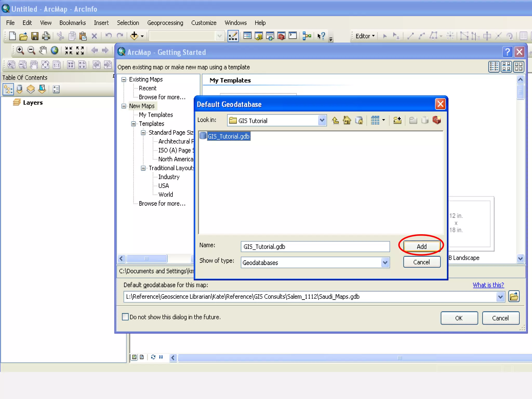Image resolution: width=532 pixels, height=399 pixels.
Task: Click the Full Extent globe icon
Action: coord(55,50)
